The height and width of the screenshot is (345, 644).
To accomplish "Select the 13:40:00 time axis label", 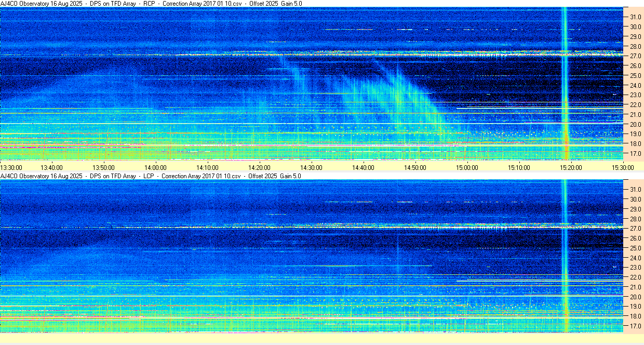I will (x=51, y=167).
